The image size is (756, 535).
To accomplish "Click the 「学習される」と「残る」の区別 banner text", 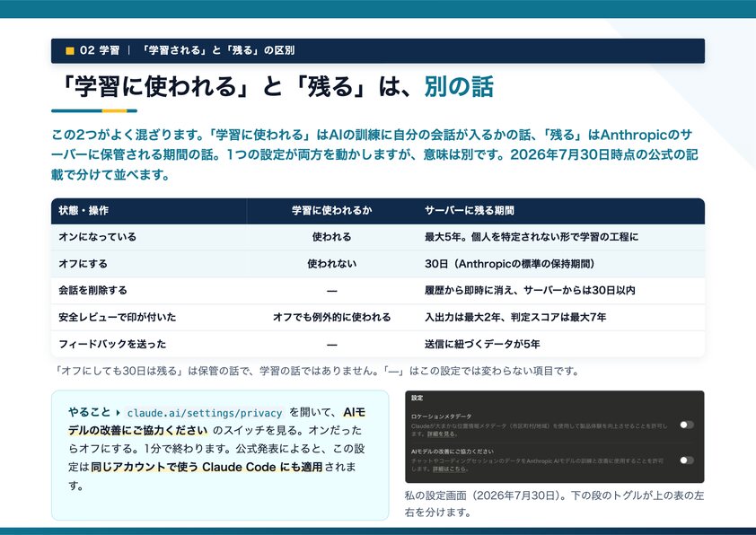I will [x=217, y=50].
